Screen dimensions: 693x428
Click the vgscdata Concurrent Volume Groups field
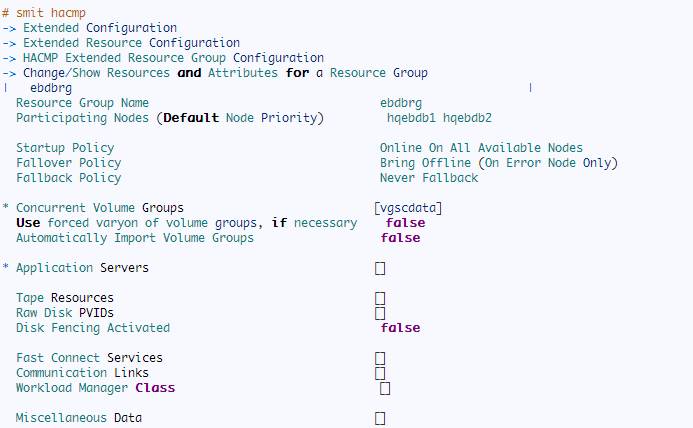point(407,208)
